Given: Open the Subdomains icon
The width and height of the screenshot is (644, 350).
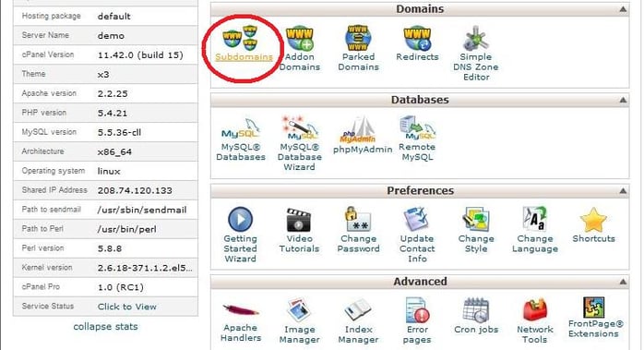Looking at the screenshot, I should (x=241, y=38).
